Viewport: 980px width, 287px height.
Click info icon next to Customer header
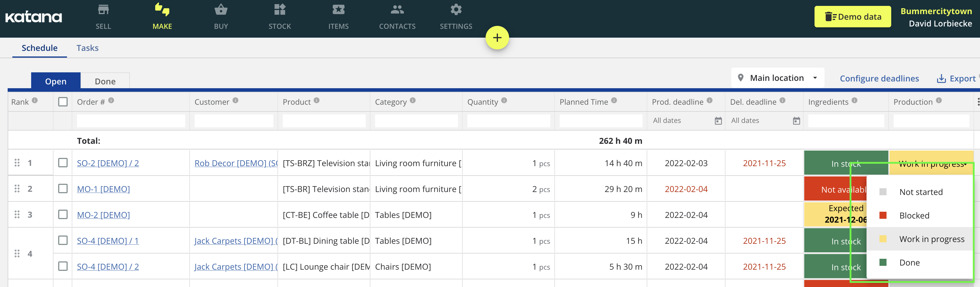pyautogui.click(x=235, y=101)
